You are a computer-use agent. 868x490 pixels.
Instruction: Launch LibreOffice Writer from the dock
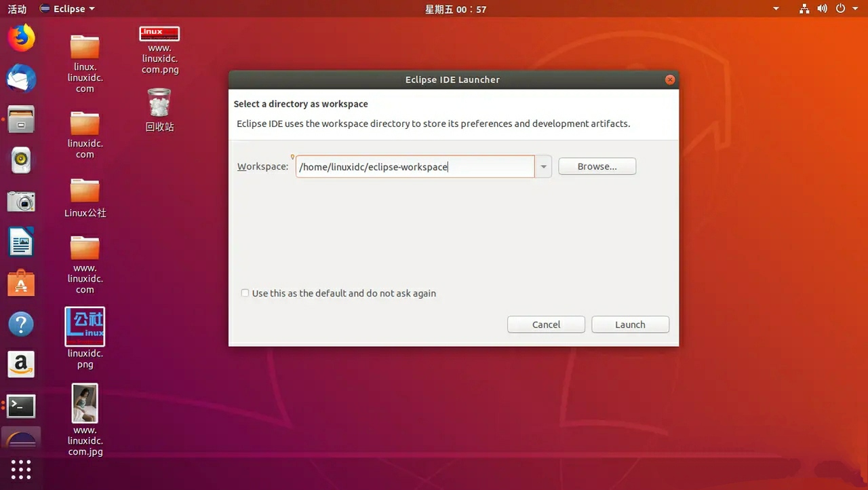pos(21,242)
